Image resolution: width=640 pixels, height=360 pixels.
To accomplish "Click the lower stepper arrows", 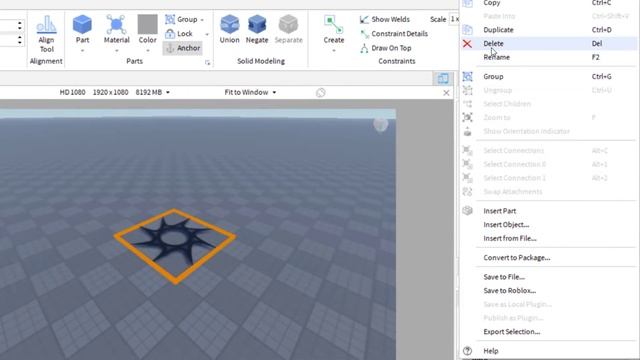I will tap(20, 40).
